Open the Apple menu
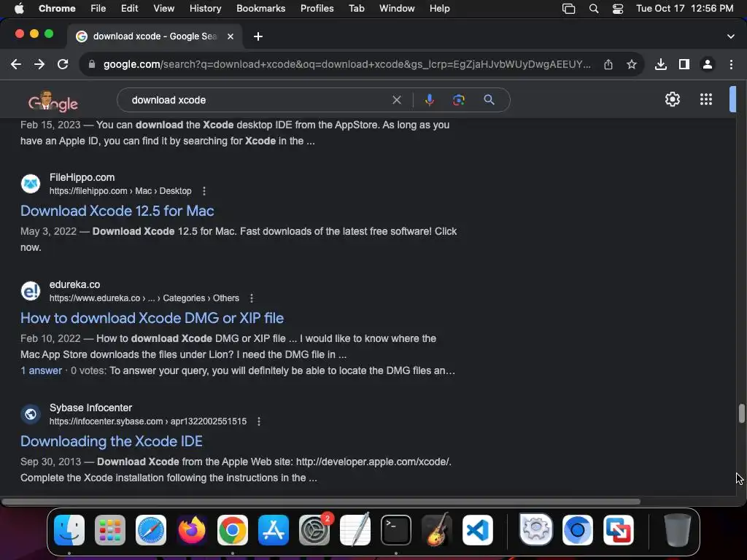747x560 pixels. point(18,9)
